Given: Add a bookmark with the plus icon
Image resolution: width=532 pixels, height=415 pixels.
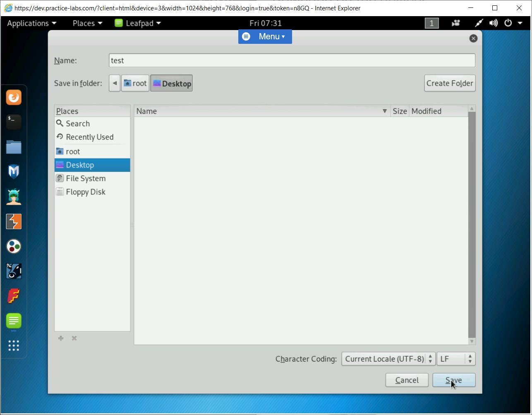Looking at the screenshot, I should (60, 338).
